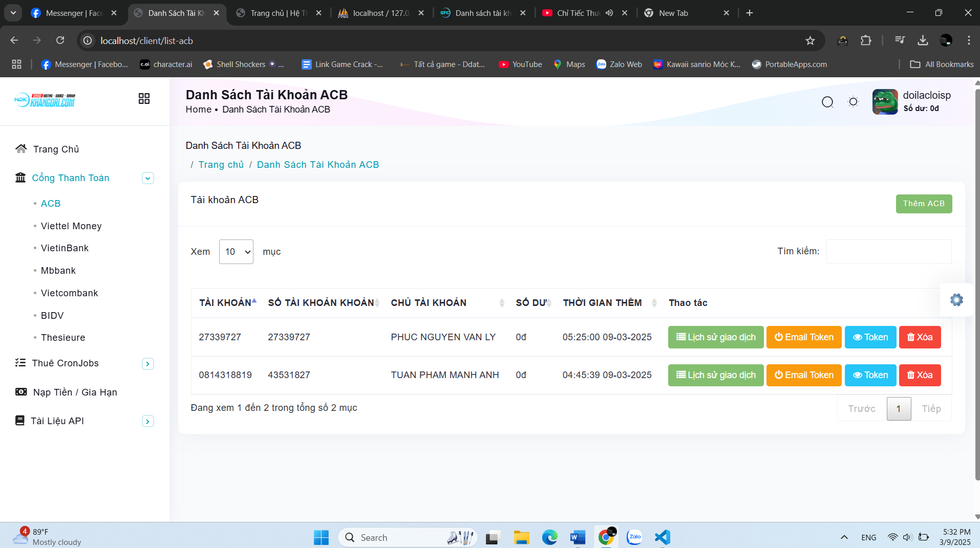Click the Thêm ACB button
The image size is (980, 548).
(x=923, y=204)
